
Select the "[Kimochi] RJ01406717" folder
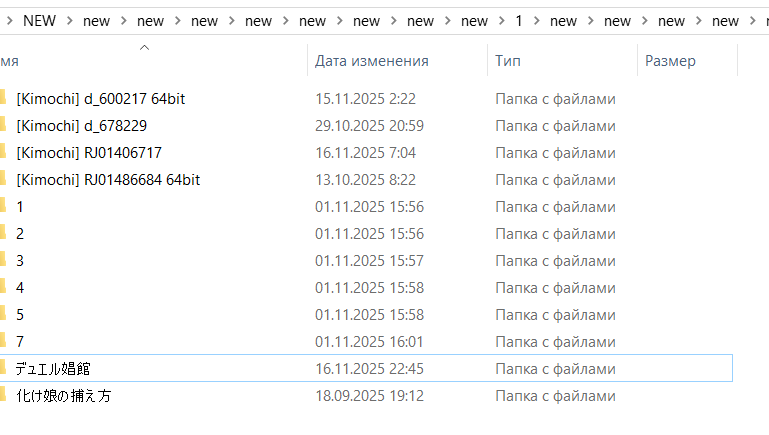(x=89, y=153)
